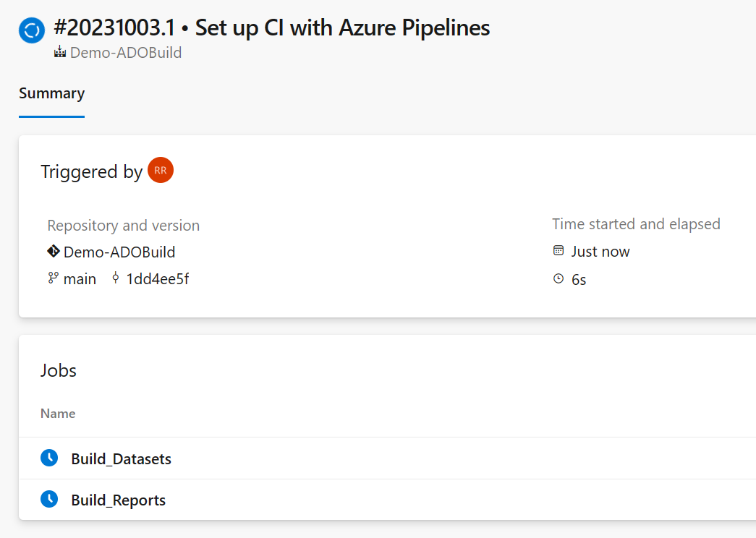
Task: Click the Demo-ADOBuild pipeline breadcrumb link
Action: point(124,52)
